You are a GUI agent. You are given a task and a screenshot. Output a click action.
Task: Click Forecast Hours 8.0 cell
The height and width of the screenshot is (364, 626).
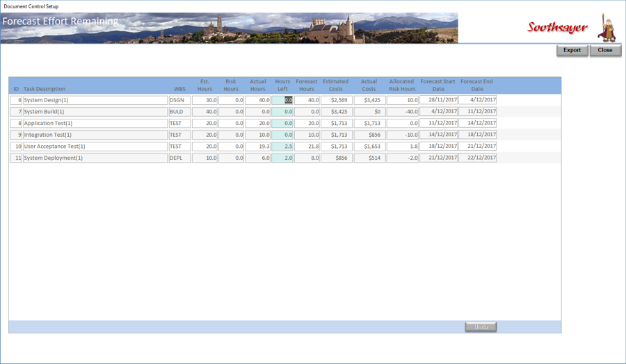pos(307,158)
